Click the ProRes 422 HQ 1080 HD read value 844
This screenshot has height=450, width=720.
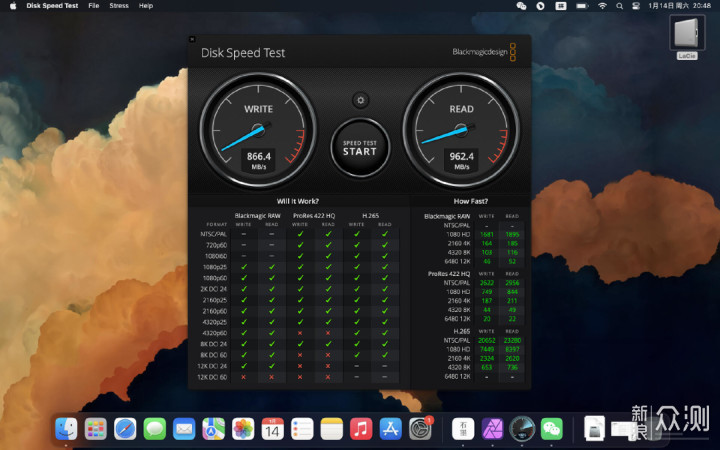(512, 292)
